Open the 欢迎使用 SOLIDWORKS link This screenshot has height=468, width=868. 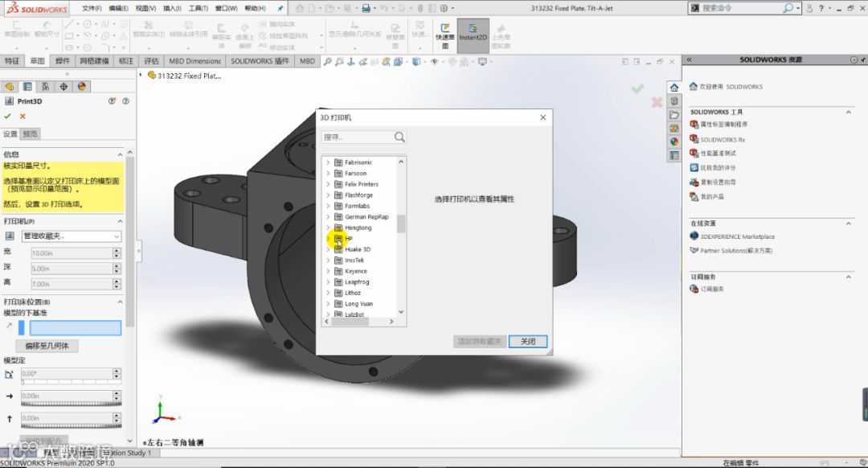coord(731,87)
